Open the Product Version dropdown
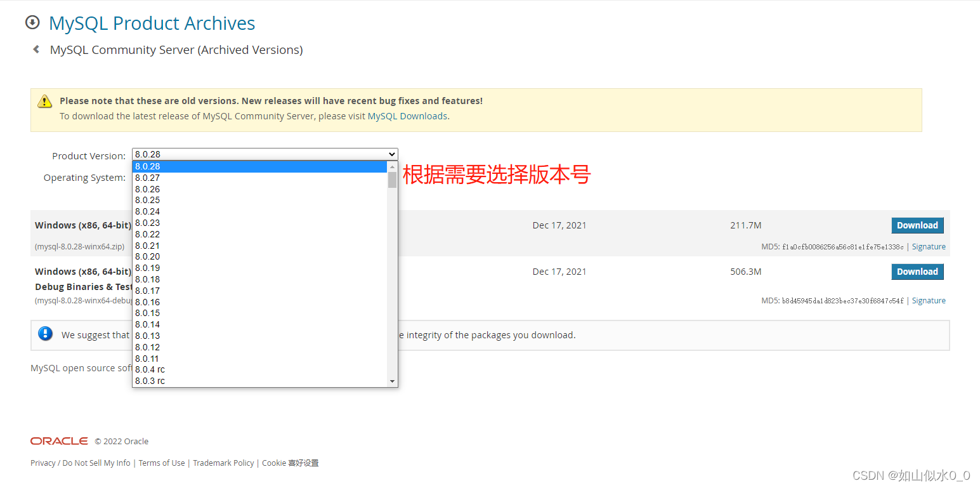The width and height of the screenshot is (980, 488). 265,154
